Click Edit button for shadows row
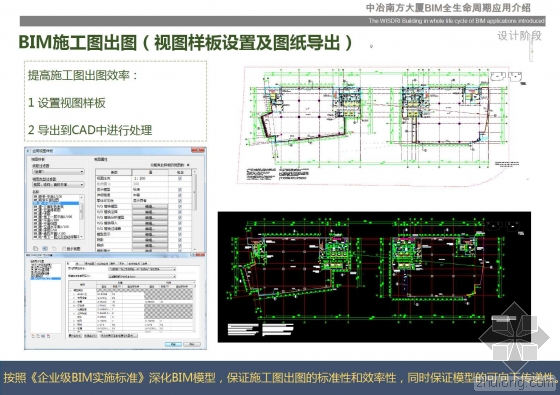 point(150,240)
